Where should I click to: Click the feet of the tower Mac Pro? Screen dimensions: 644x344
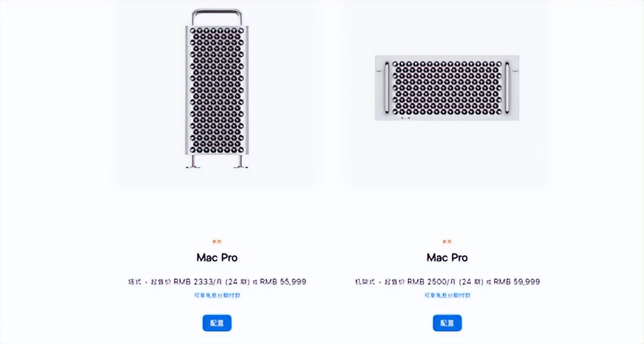[217, 164]
